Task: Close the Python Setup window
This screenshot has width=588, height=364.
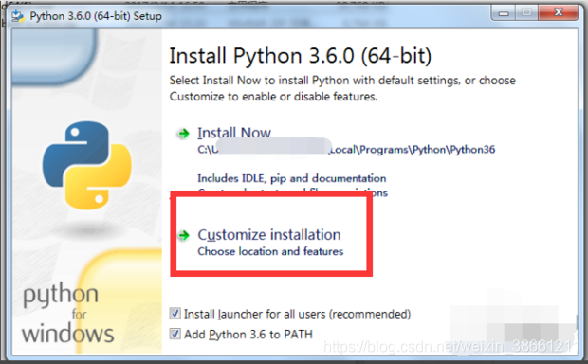Action: tap(559, 12)
